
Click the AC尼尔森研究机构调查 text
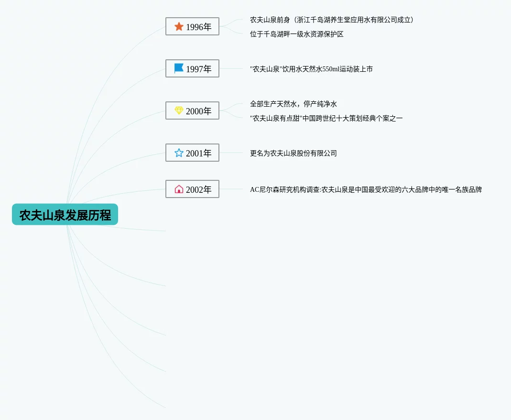pyautogui.click(x=366, y=190)
